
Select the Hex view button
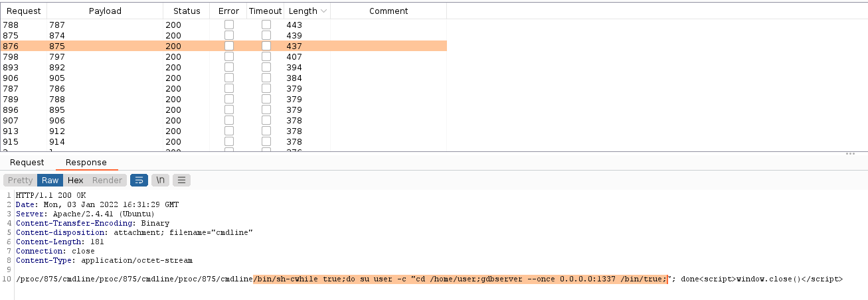(76, 180)
